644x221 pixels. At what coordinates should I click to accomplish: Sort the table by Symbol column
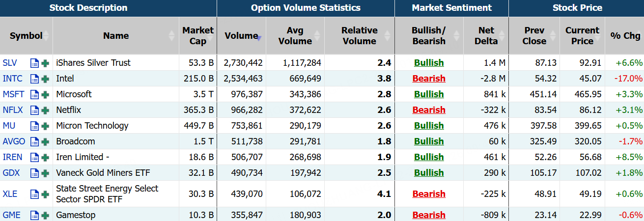point(26,36)
